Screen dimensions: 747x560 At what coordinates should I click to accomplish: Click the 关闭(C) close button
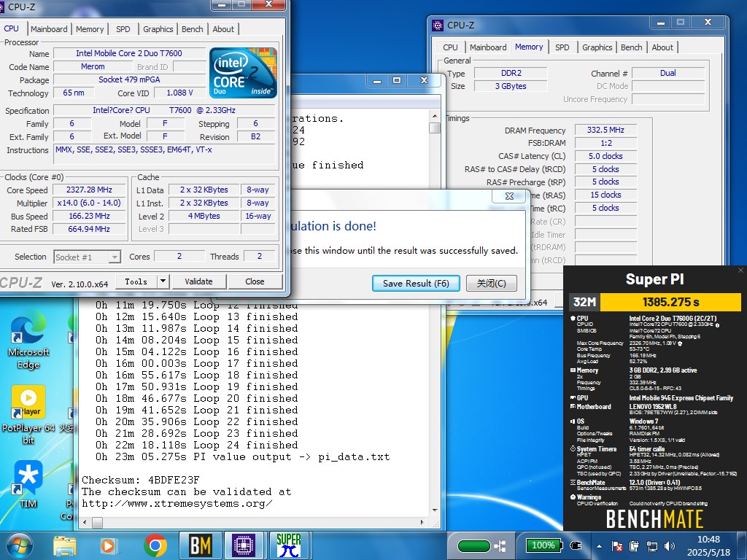(x=491, y=284)
